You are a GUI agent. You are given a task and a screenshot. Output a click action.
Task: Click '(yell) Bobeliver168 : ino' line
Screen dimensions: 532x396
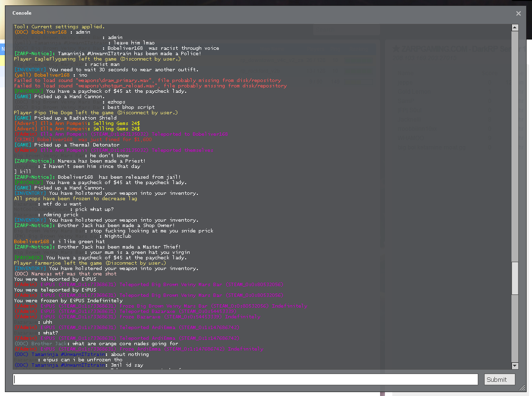pyautogui.click(x=50, y=75)
